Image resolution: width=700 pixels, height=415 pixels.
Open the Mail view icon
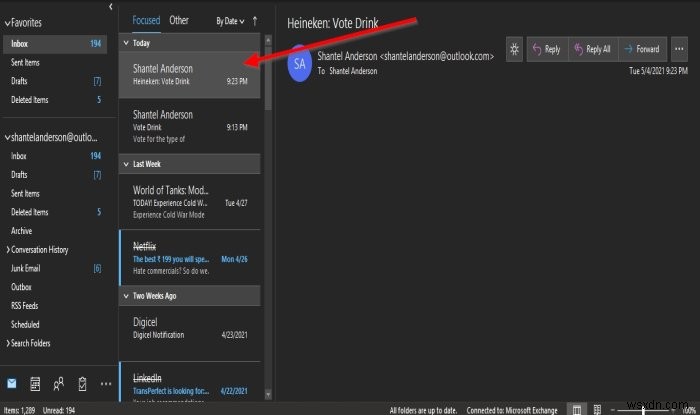pos(12,383)
